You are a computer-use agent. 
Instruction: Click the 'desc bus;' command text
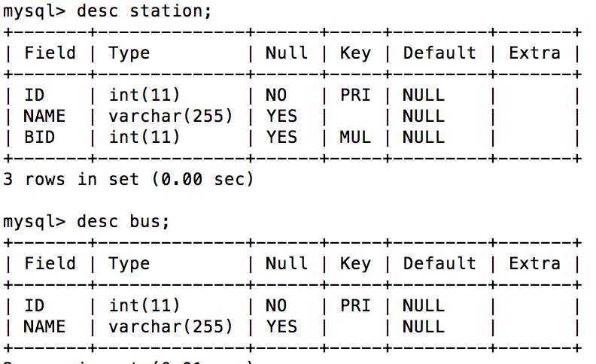coord(123,222)
